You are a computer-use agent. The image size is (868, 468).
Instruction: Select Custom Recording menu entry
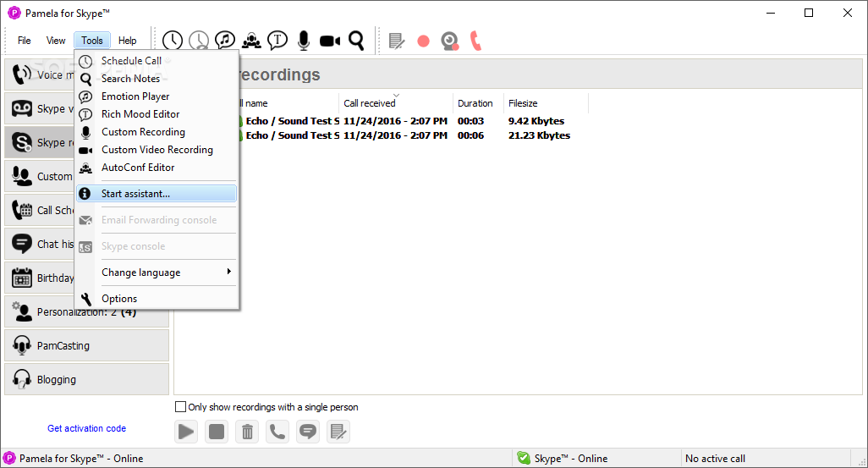click(157, 132)
